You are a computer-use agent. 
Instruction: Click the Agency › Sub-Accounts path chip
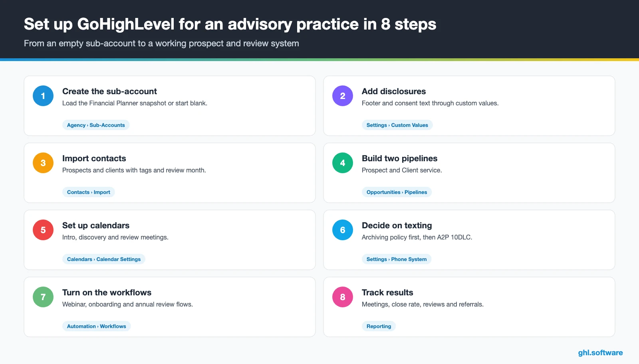[x=96, y=125]
